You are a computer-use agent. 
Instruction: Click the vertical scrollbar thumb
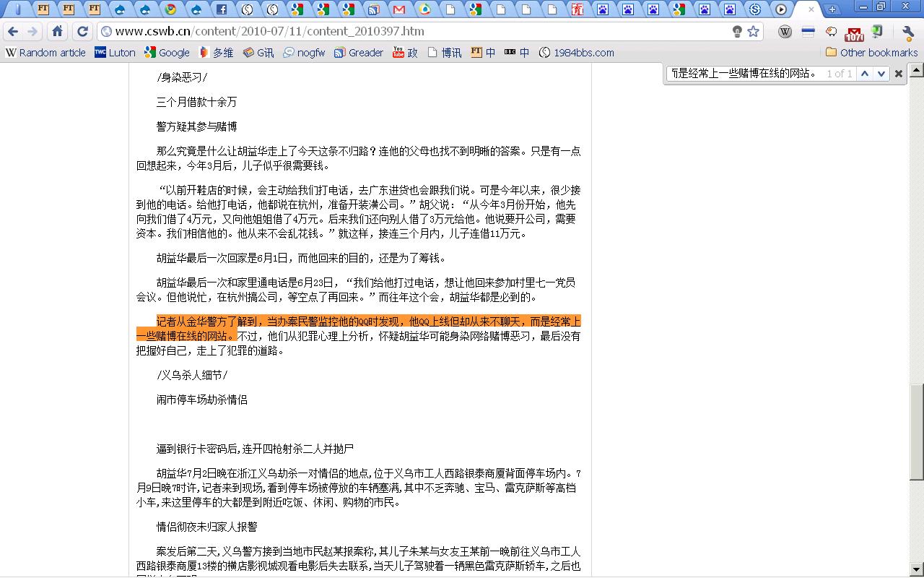916,432
